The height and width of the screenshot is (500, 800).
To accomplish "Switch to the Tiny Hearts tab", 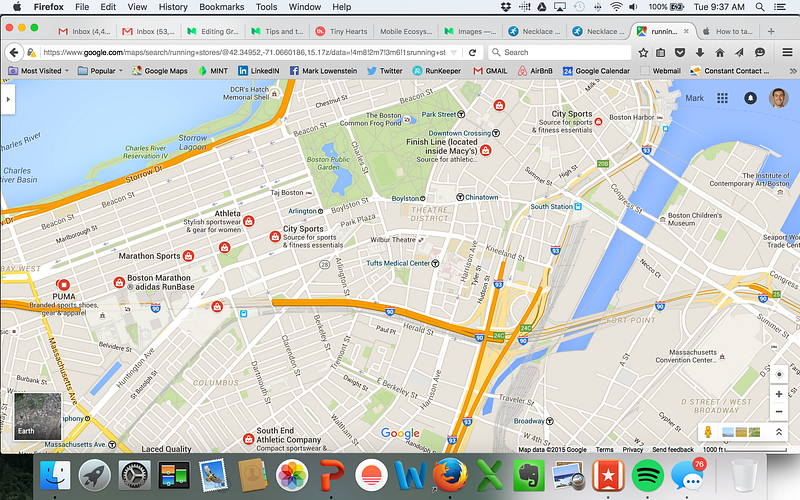I will click(x=341, y=31).
